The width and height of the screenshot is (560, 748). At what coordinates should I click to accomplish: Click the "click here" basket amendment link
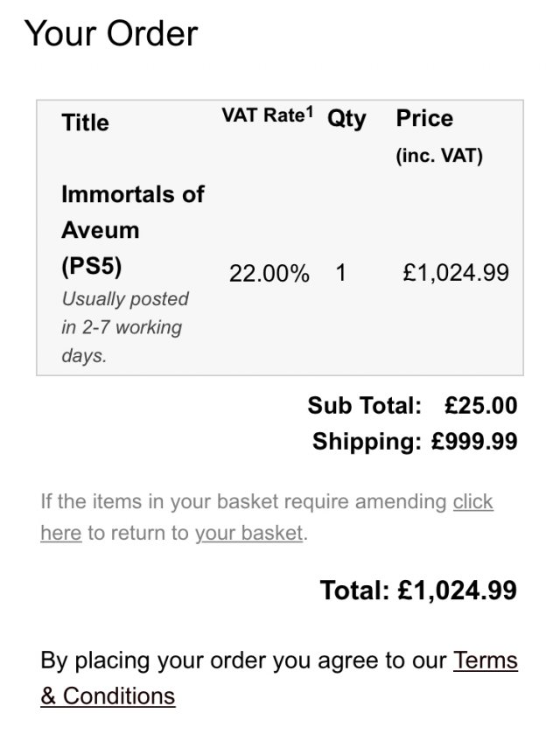tap(472, 502)
